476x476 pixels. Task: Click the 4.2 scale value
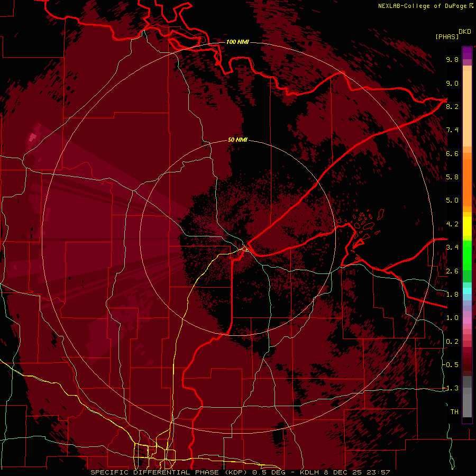pyautogui.click(x=452, y=224)
